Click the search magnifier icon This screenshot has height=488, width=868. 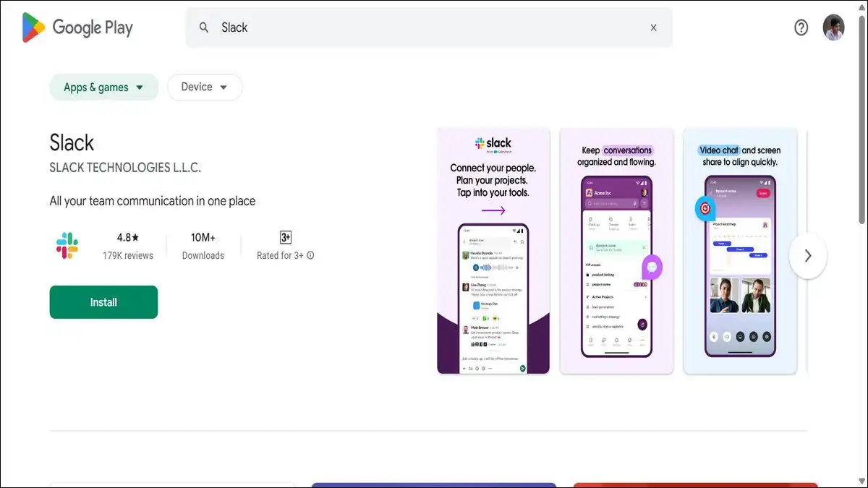coord(204,27)
